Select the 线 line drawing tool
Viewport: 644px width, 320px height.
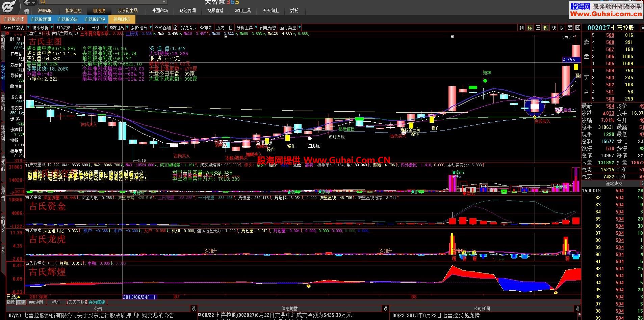coord(554,28)
